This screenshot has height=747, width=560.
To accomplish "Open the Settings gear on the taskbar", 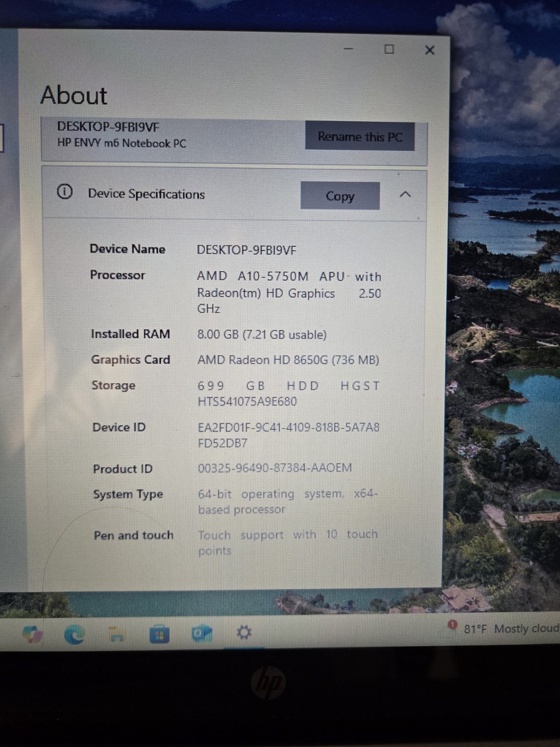I will click(x=244, y=633).
